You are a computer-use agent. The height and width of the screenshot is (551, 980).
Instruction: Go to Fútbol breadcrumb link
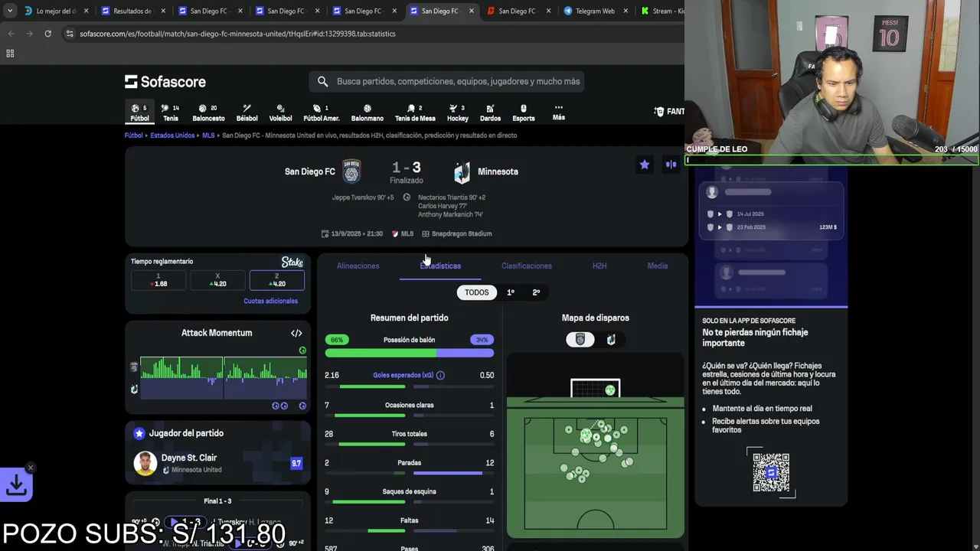coord(134,135)
